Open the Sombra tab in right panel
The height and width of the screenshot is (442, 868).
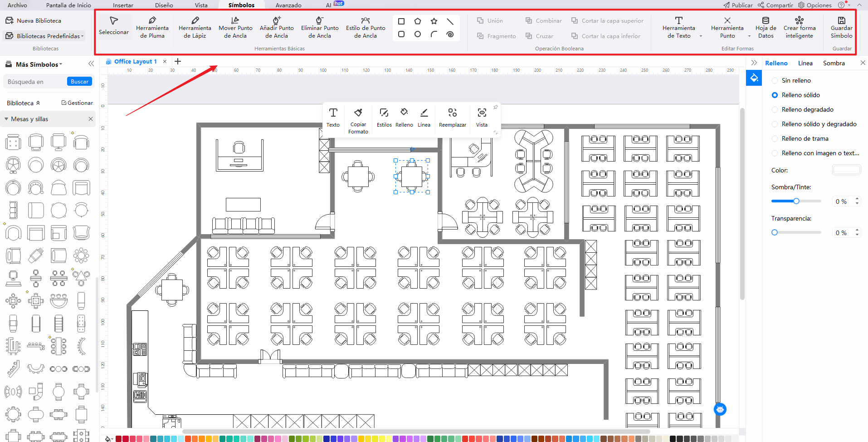pyautogui.click(x=834, y=64)
